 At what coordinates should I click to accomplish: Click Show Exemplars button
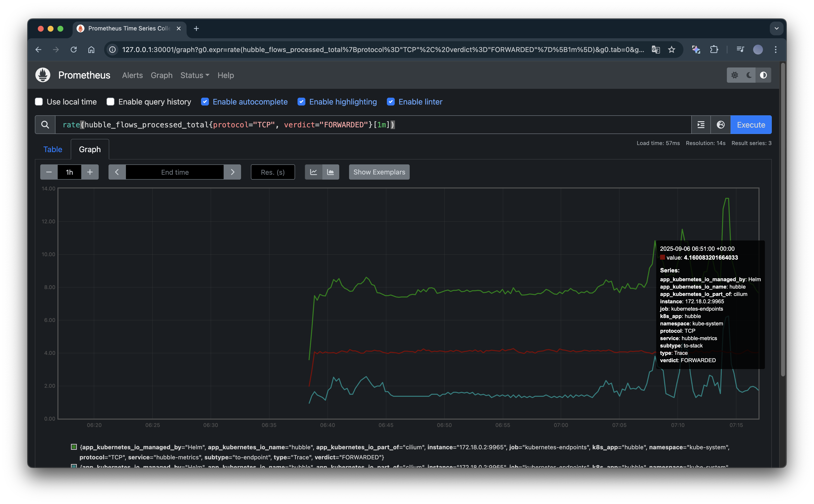[x=379, y=172]
